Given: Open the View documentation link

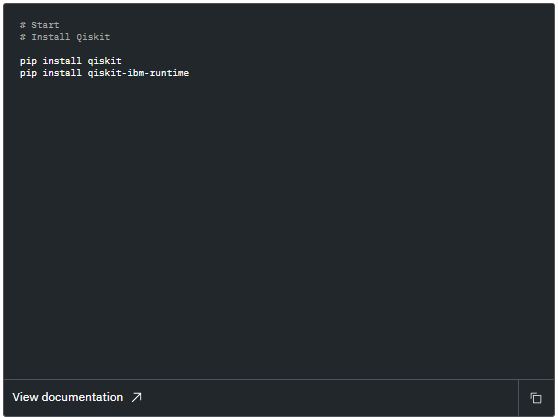Looking at the screenshot, I should (x=77, y=397).
